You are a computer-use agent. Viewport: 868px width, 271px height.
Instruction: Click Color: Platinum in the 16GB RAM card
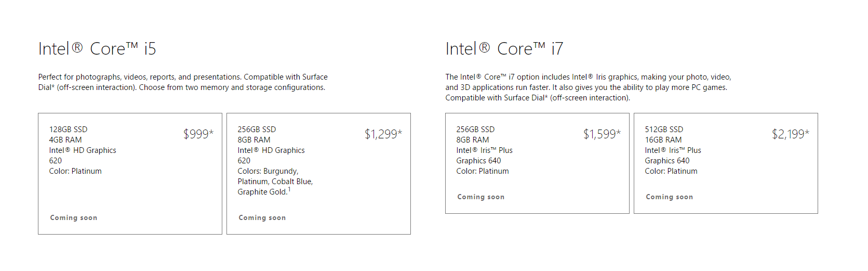click(x=671, y=171)
